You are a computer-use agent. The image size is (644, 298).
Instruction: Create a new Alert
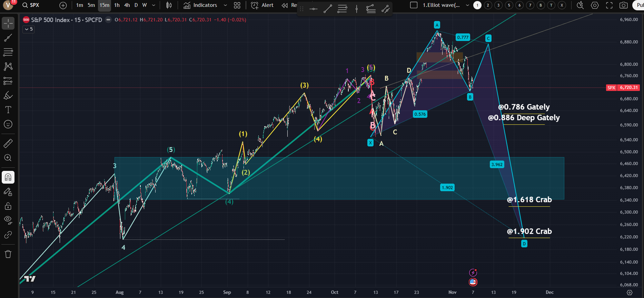(262, 5)
